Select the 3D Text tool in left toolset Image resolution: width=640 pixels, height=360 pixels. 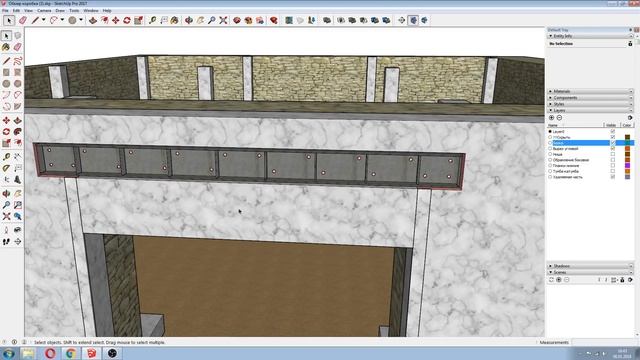(18, 180)
